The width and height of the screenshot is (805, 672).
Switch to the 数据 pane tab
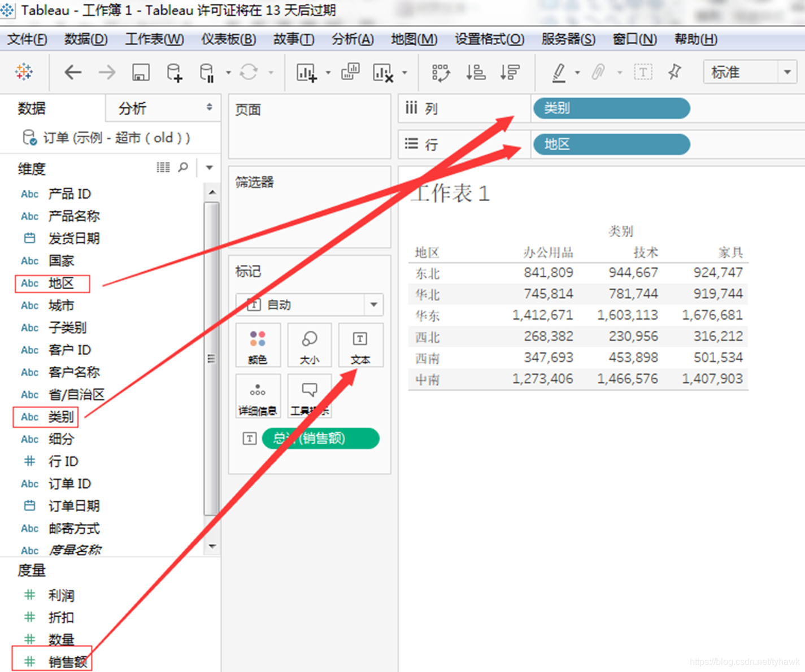point(32,108)
